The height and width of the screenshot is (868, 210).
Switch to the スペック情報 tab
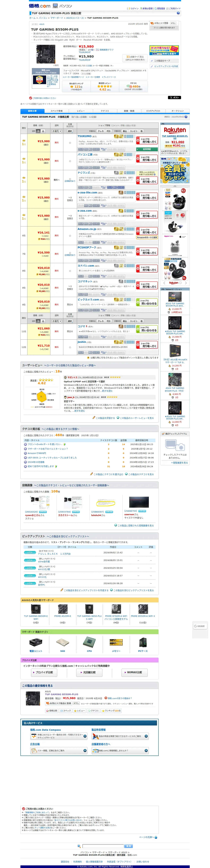click(57, 111)
